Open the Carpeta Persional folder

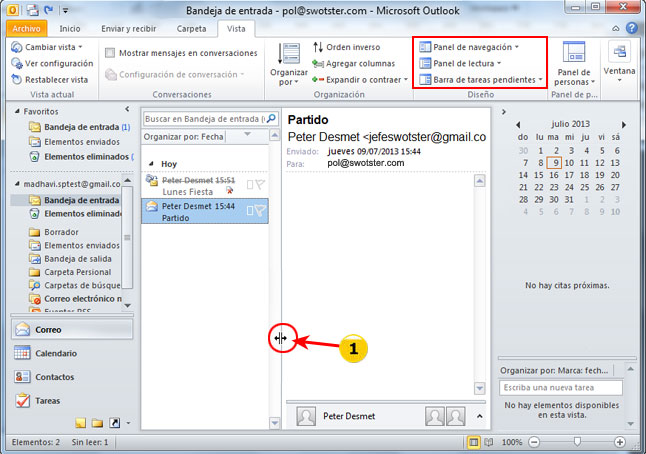click(x=70, y=272)
